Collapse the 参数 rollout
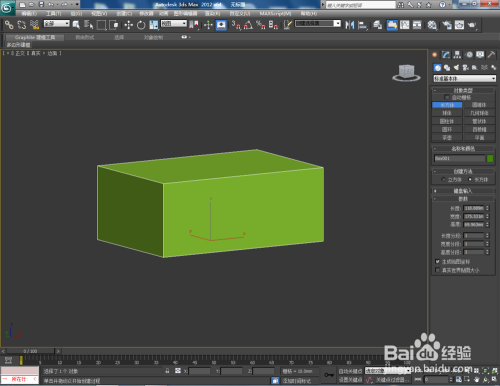Screen dimensions: 500x386 click(x=463, y=199)
